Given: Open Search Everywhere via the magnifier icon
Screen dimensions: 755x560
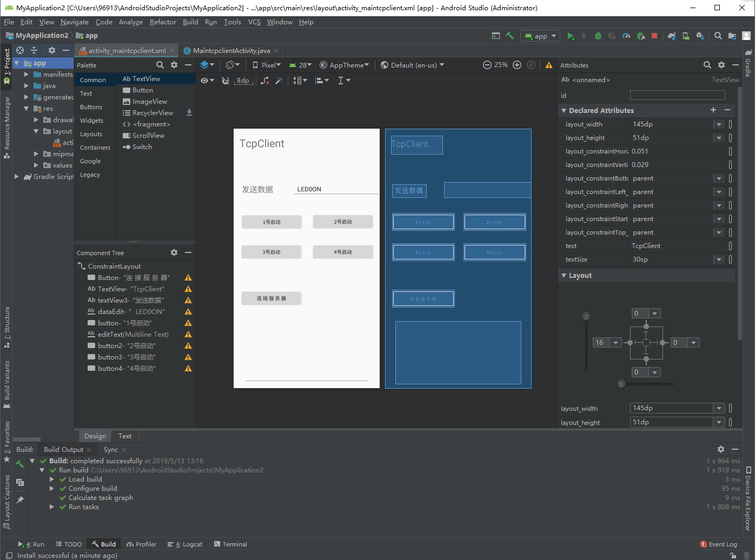Looking at the screenshot, I should [718, 36].
